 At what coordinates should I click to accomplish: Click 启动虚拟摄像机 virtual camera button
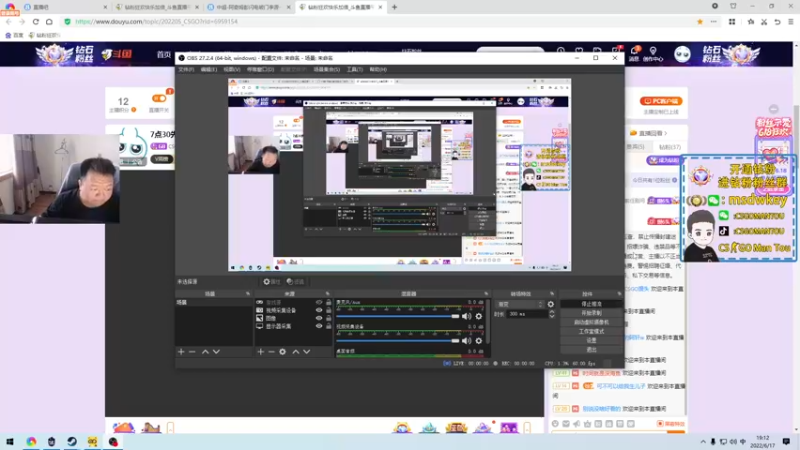coord(591,322)
